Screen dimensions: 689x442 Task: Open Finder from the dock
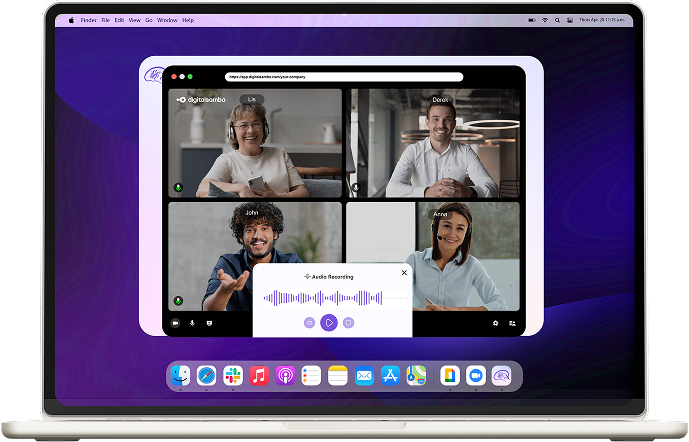(x=180, y=376)
